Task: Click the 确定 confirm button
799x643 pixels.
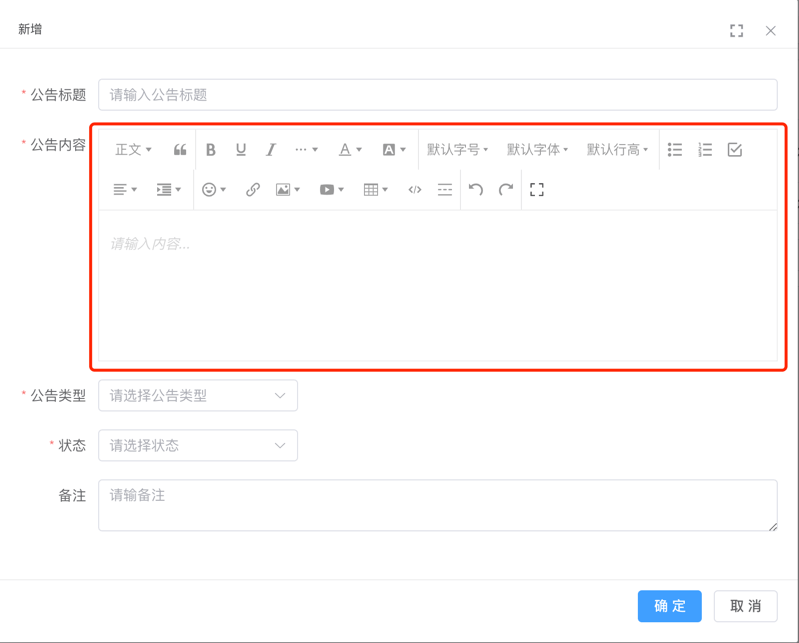Action: pos(669,606)
